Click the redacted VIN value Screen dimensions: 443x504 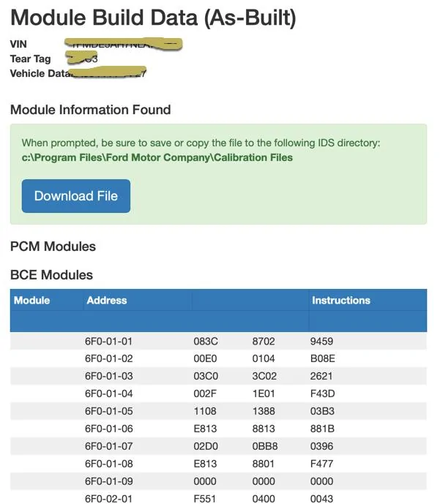(x=124, y=44)
